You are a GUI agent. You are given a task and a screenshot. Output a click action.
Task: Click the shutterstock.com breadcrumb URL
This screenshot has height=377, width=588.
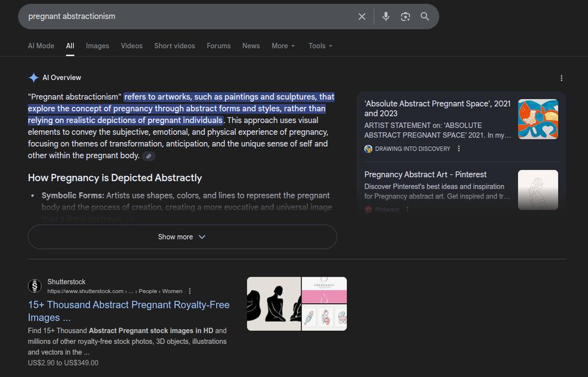coord(115,291)
